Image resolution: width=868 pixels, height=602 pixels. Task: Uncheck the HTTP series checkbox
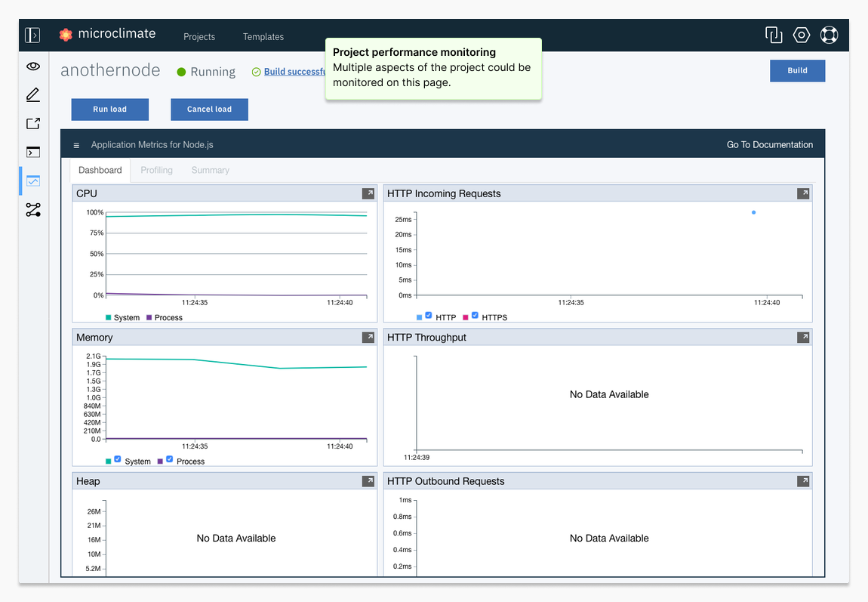click(429, 315)
